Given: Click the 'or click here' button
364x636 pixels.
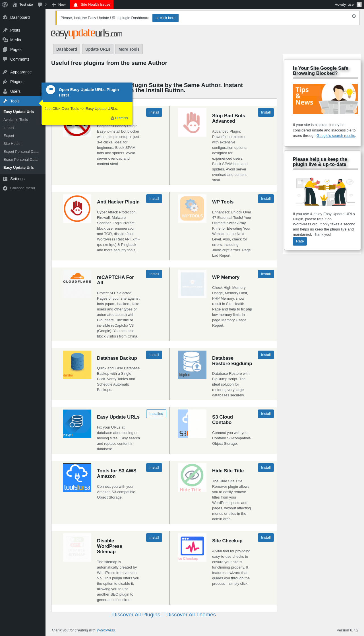Looking at the screenshot, I should tap(166, 18).
